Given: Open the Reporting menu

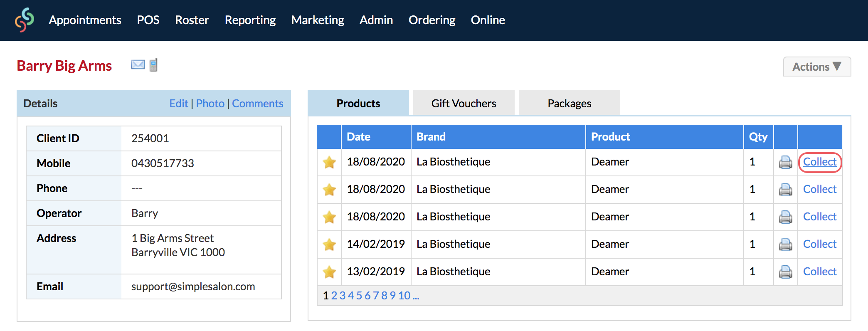Looking at the screenshot, I should (x=250, y=20).
